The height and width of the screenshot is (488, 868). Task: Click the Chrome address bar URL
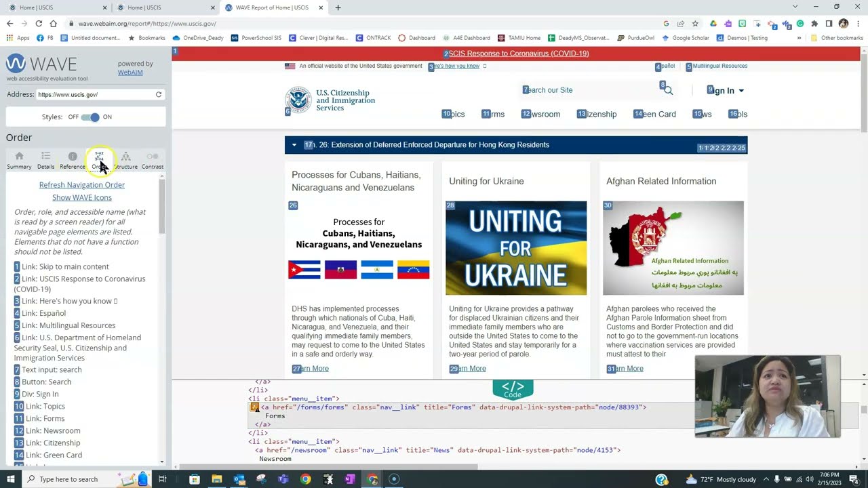(147, 24)
